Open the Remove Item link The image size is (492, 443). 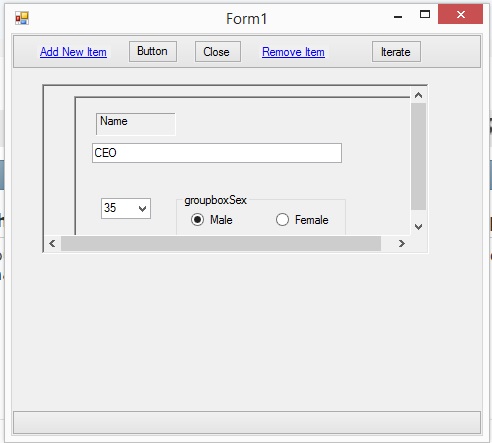(293, 52)
